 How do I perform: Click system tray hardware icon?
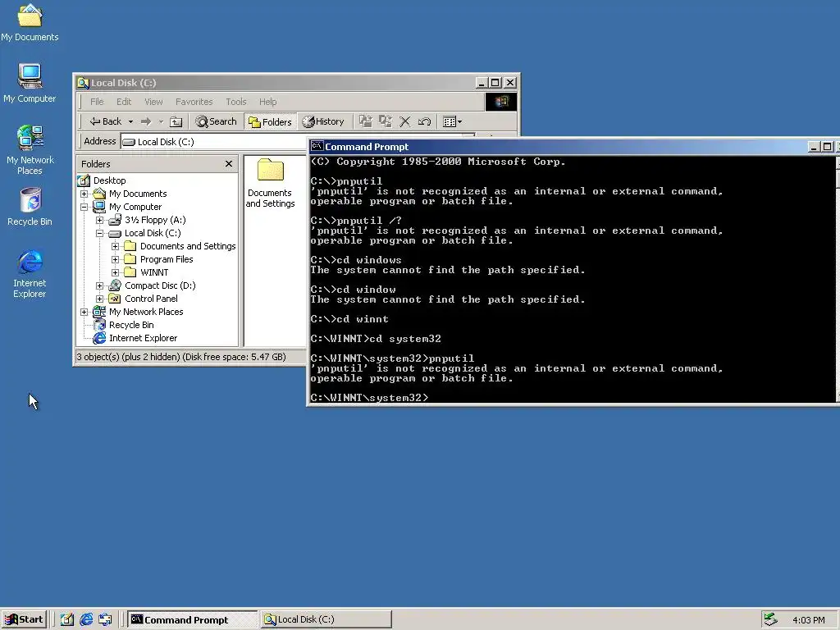click(770, 619)
